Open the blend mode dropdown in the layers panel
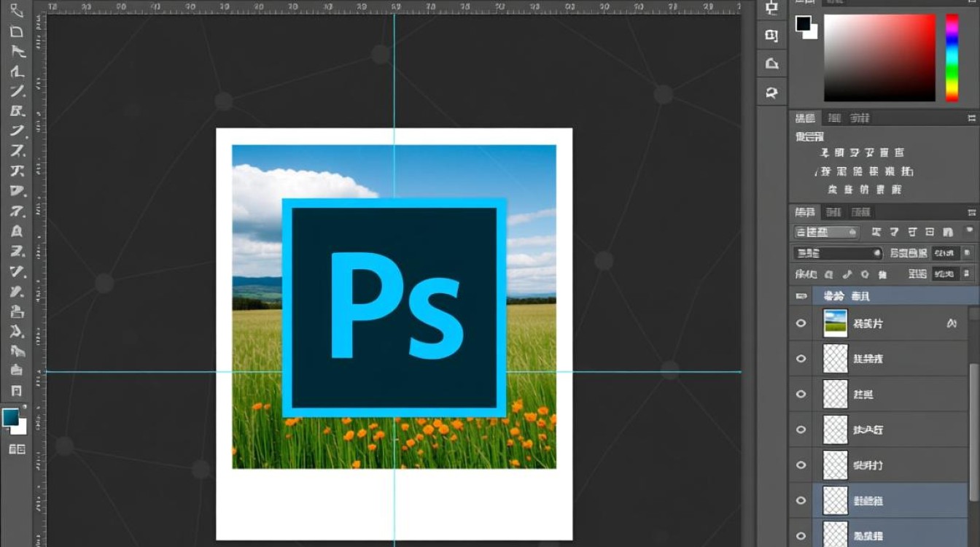This screenshot has width=980, height=547. coord(838,253)
